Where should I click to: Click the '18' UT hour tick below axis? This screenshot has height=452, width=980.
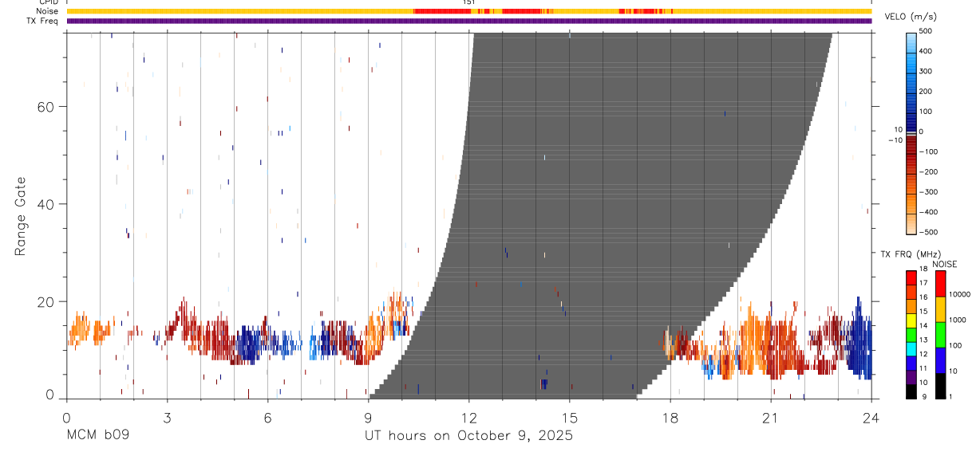tap(670, 418)
